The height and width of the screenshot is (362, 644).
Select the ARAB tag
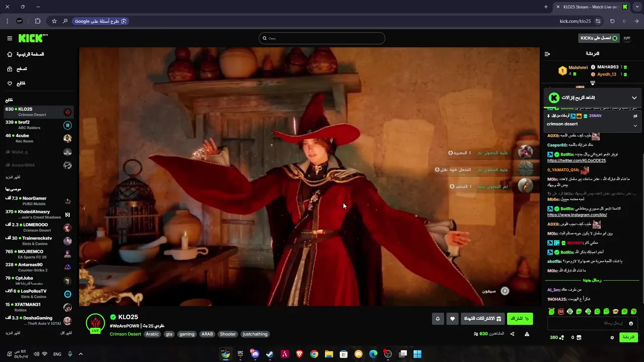[x=207, y=334]
